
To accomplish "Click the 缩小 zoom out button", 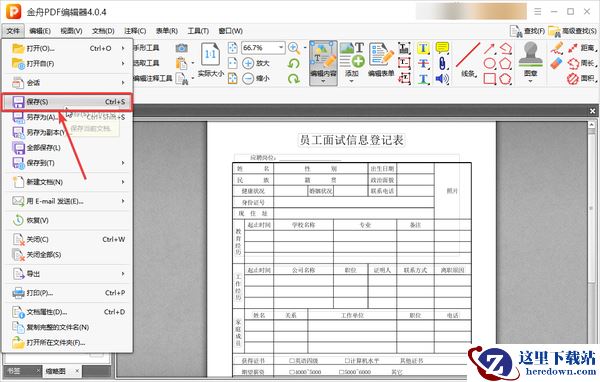I will tap(256, 78).
